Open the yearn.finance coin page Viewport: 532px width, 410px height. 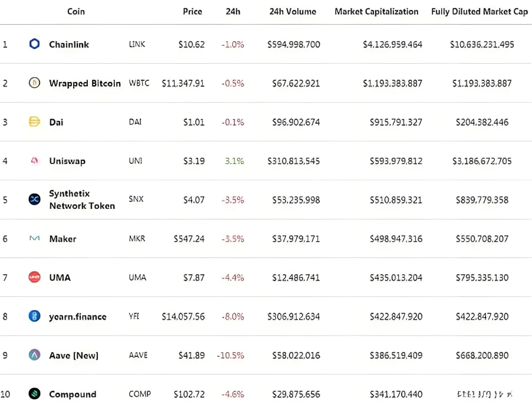point(78,317)
